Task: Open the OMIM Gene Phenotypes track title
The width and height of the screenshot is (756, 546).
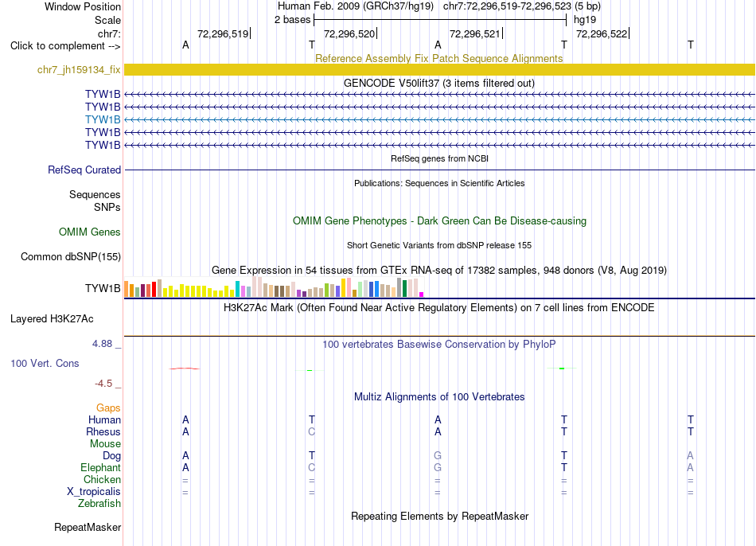Action: tap(439, 221)
